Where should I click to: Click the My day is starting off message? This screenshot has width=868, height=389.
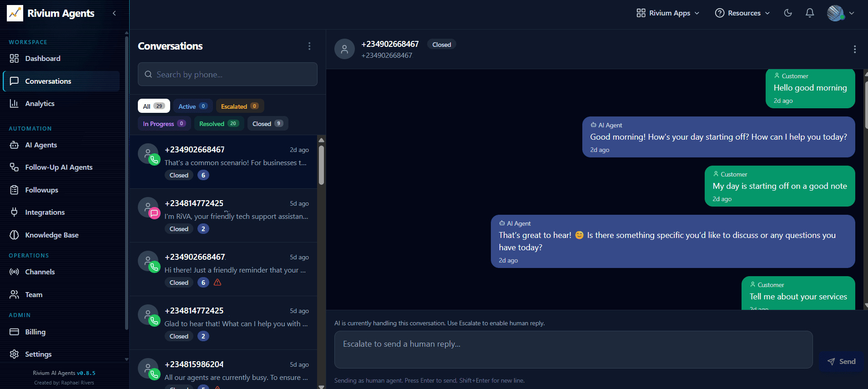[780, 186]
